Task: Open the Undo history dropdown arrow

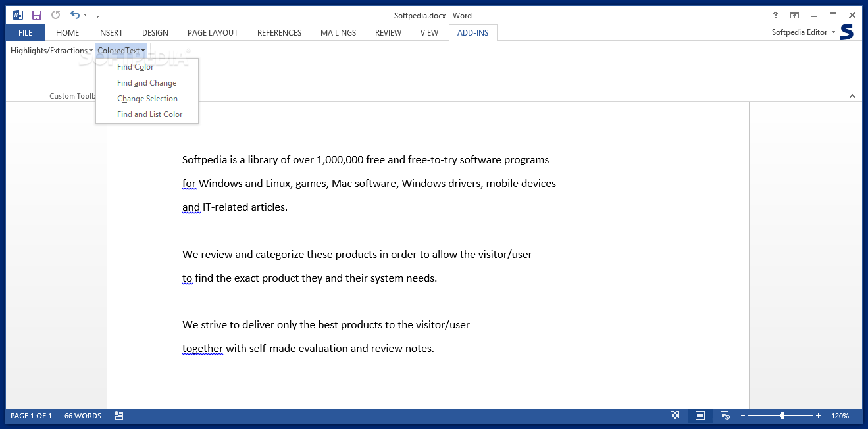Action: [85, 15]
